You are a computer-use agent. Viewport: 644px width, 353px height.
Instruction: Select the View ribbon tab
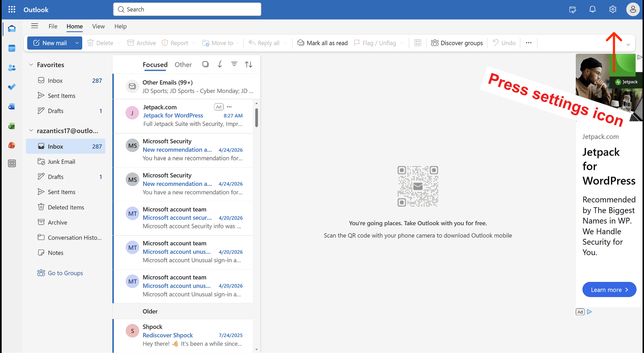pyautogui.click(x=98, y=26)
